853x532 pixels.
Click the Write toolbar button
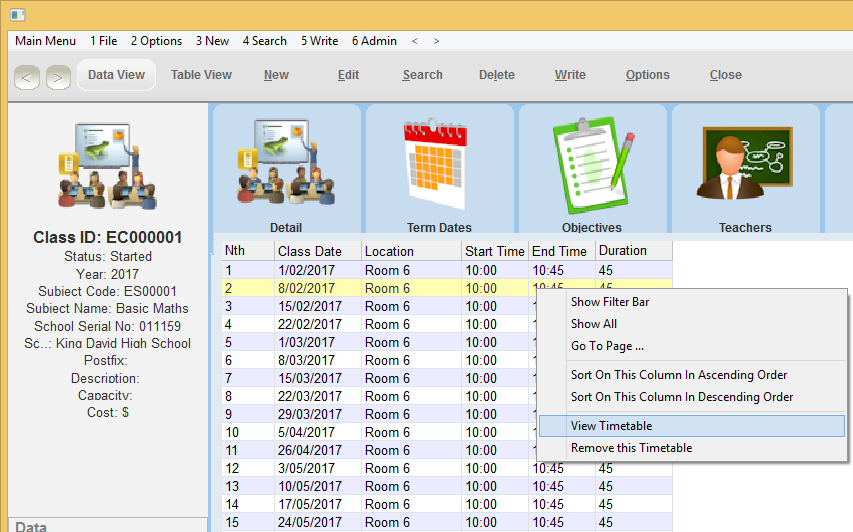pyautogui.click(x=570, y=75)
